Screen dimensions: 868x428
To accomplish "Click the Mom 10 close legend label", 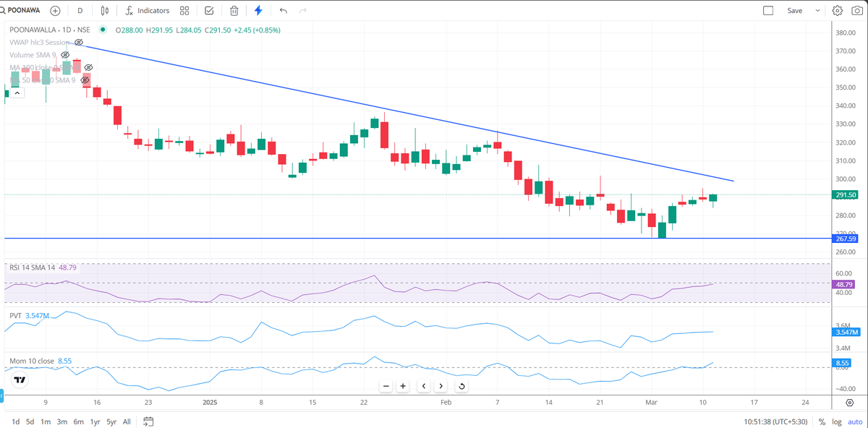I will pos(32,361).
